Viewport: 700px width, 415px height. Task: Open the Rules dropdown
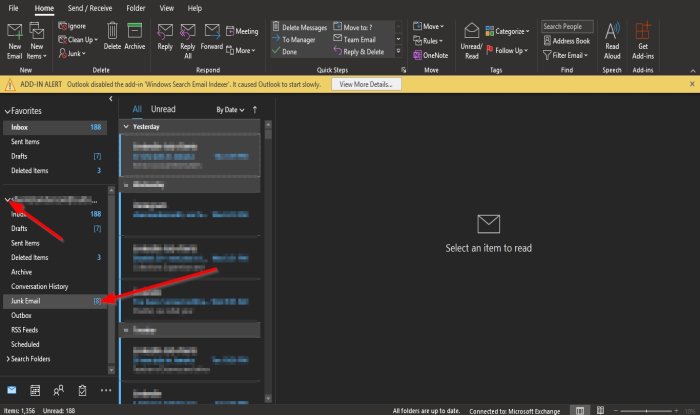point(428,41)
